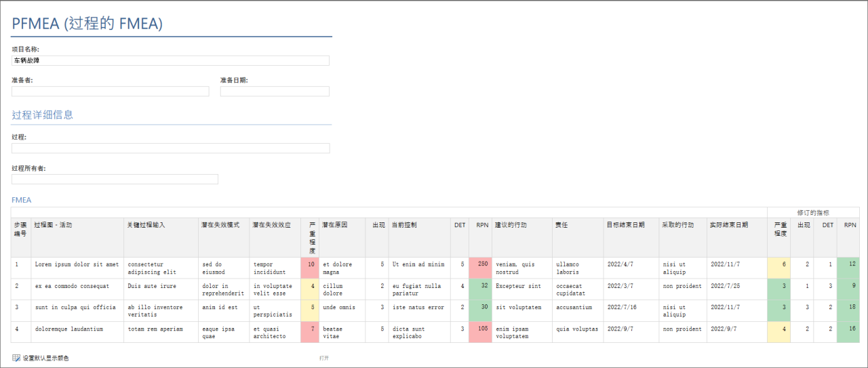Select the red RPN cell showing 250
This screenshot has width=868, height=368.
coord(479,268)
